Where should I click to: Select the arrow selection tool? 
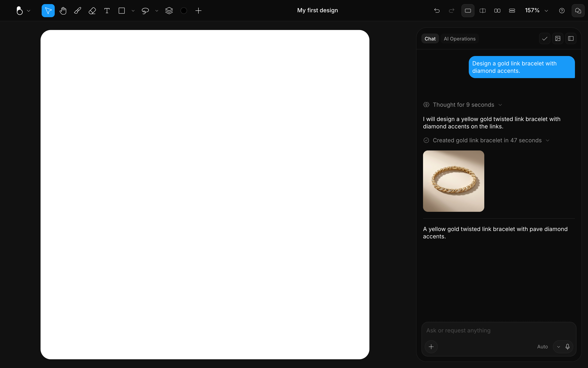point(48,11)
